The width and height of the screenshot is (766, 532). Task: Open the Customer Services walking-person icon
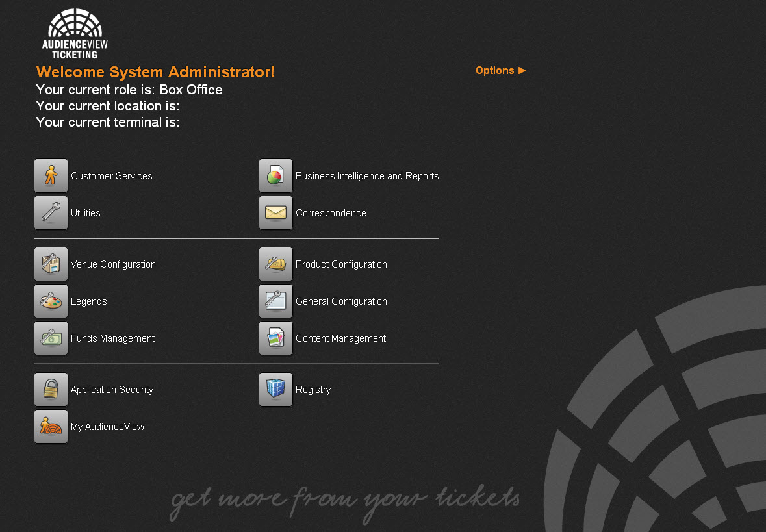coord(51,175)
